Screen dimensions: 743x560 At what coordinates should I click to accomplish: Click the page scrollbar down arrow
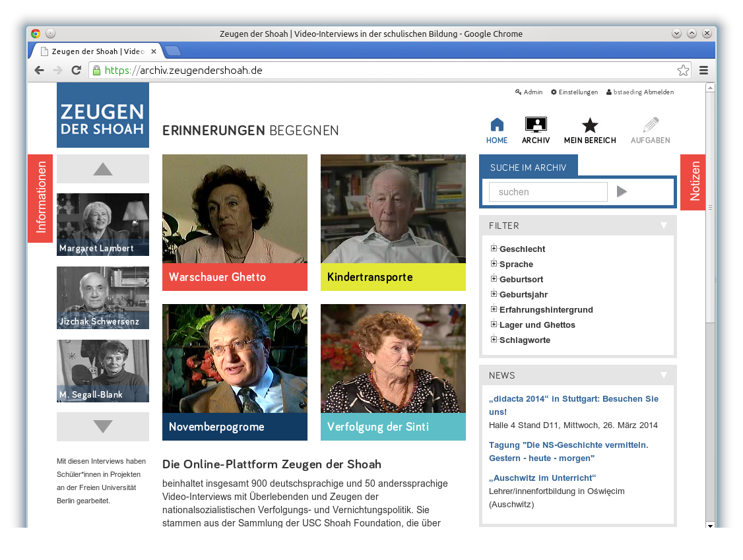pyautogui.click(x=710, y=525)
